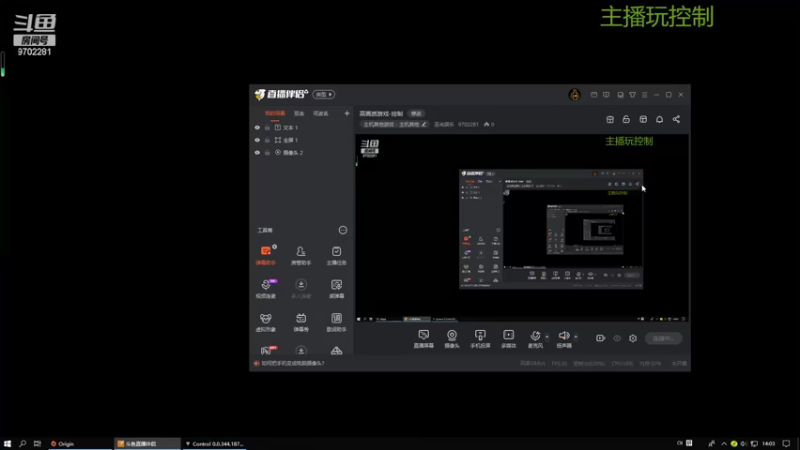Click the share icon above the preview
The image size is (800, 450).
tap(676, 119)
